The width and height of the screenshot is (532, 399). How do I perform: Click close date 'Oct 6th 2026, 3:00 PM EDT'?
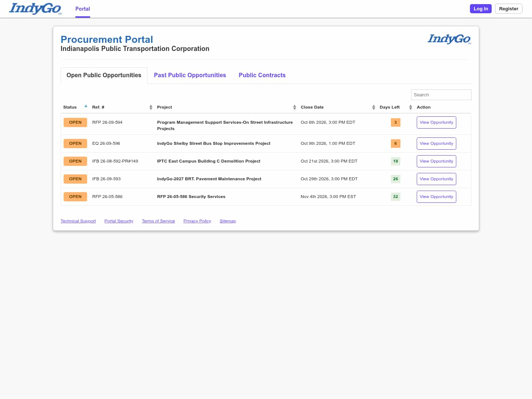(328, 122)
